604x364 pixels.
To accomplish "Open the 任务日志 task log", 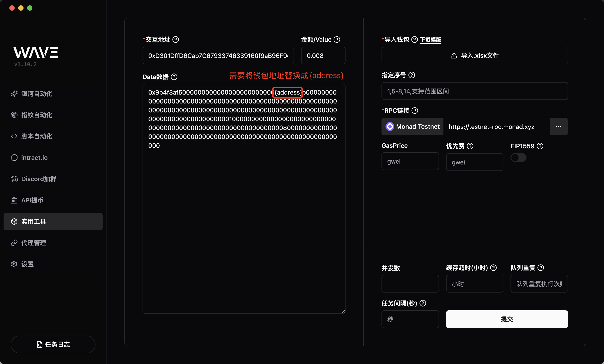I will click(x=53, y=344).
